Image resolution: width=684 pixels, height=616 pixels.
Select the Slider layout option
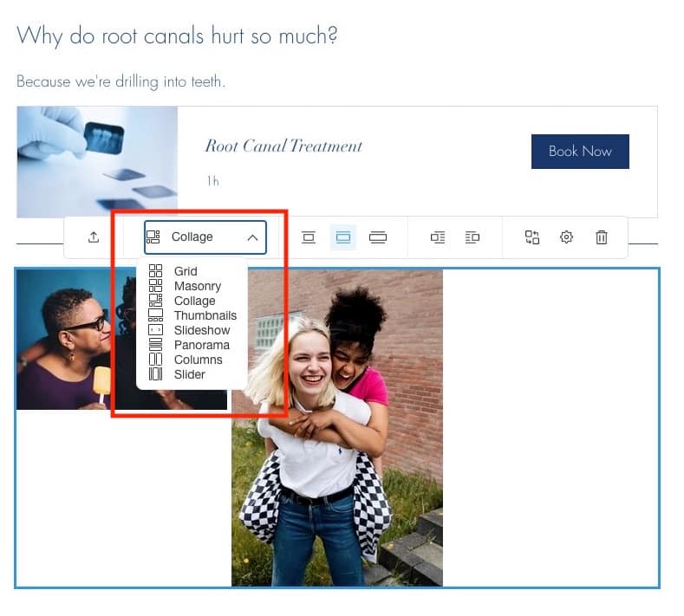[x=189, y=374]
